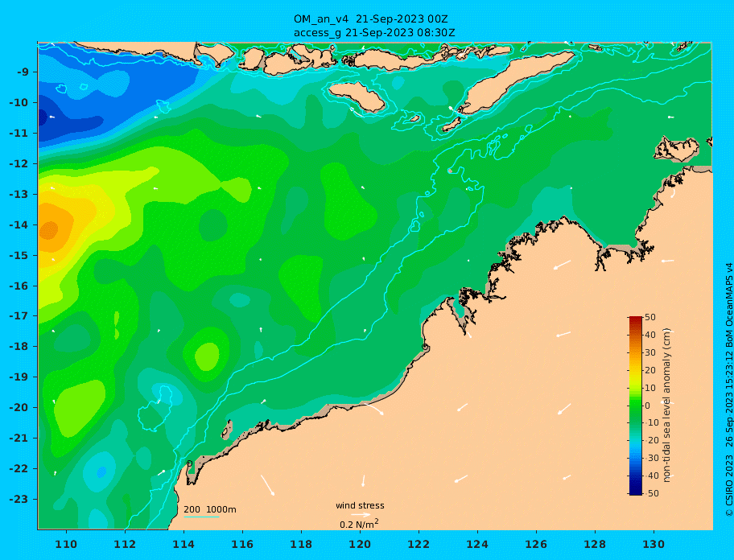Screen dimensions: 734x560
Task: Pick the colorbar value 50 at top
Action: (650, 317)
